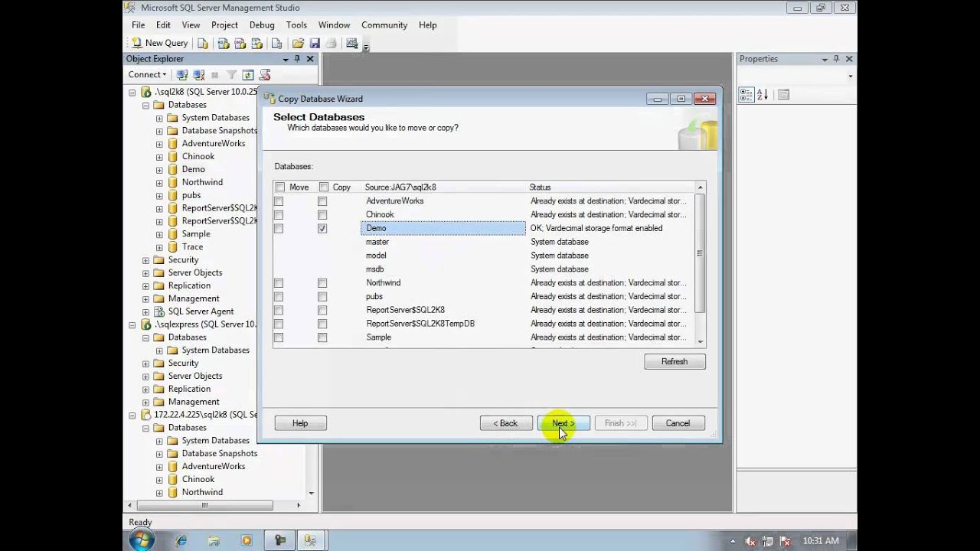Open a Database Engine Query from toolbar
The width and height of the screenshot is (980, 551).
(203, 44)
